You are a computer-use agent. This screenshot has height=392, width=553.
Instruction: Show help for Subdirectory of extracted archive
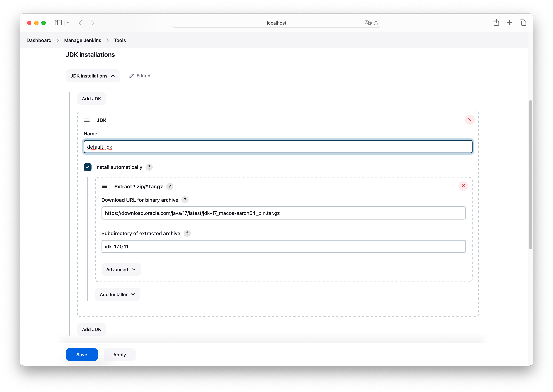pyautogui.click(x=187, y=233)
